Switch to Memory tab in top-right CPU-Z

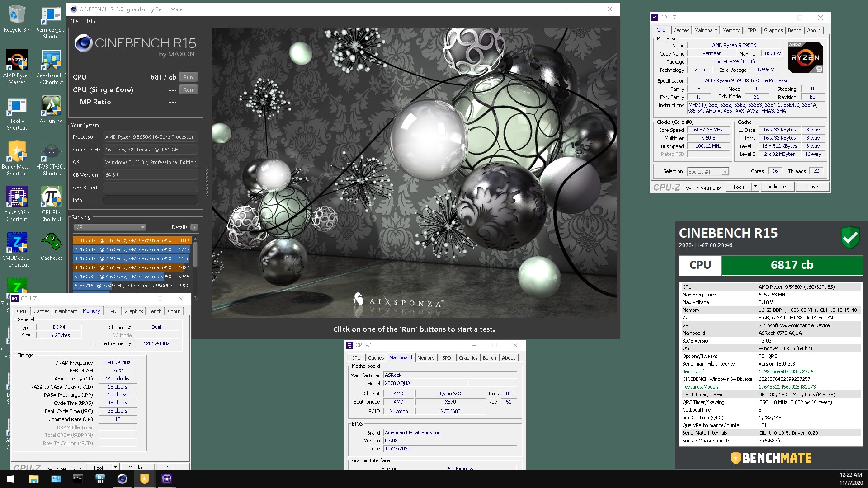pos(731,30)
